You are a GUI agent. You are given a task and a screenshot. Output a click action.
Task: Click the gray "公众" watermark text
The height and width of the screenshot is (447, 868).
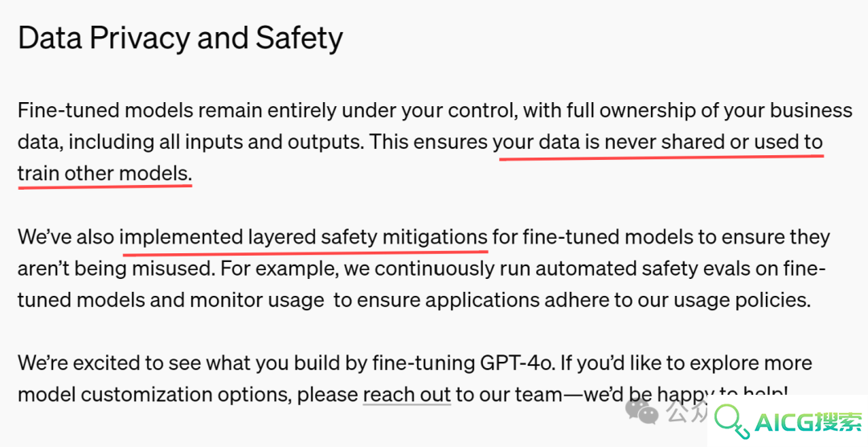[x=686, y=411]
